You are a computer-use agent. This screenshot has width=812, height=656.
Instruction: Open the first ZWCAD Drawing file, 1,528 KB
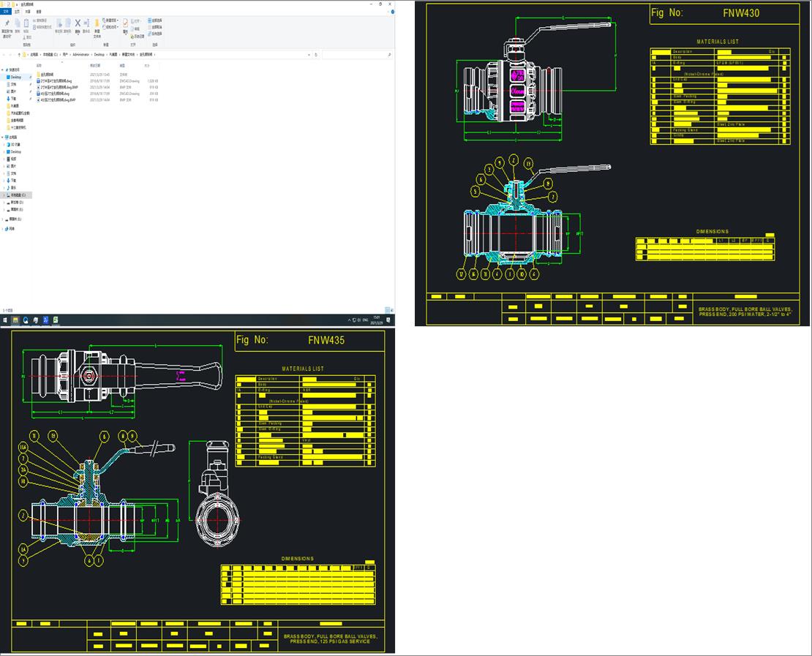click(x=97, y=81)
